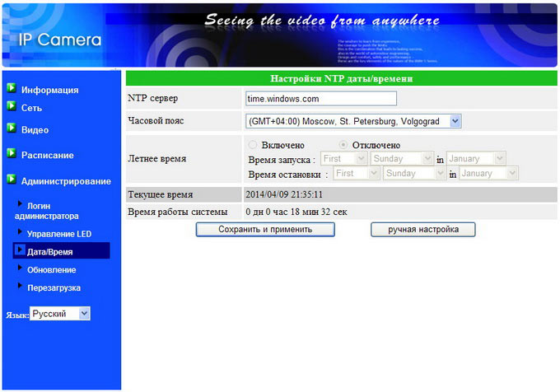Click the green arrow icon beside Сеть

[12, 105]
